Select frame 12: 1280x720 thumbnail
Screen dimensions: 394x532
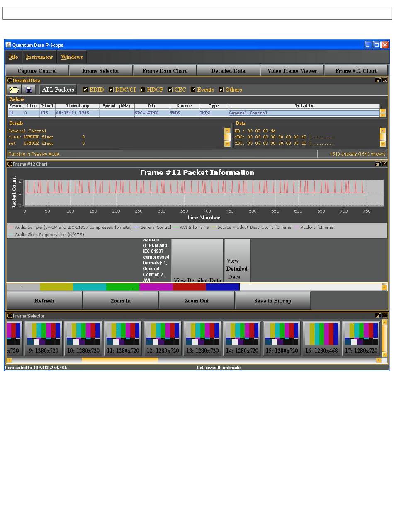163,338
